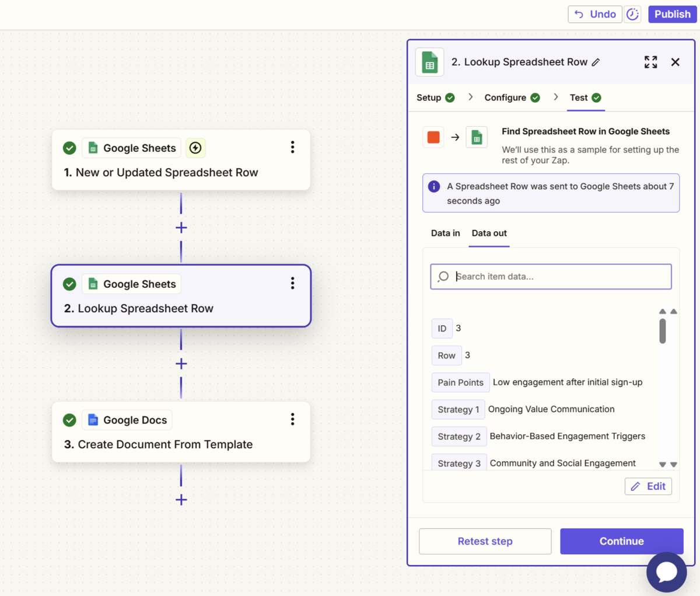
Task: Click Google Docs app icon in step 3
Action: click(x=93, y=420)
